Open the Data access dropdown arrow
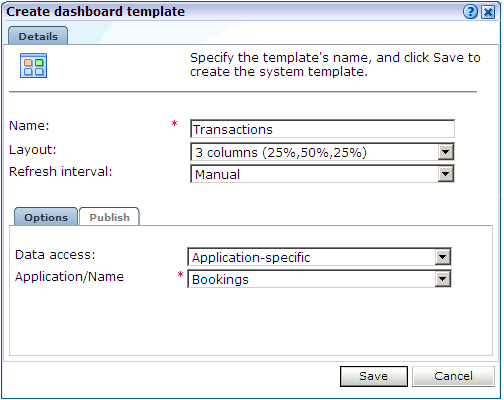The height and width of the screenshot is (400, 504). tap(443, 257)
